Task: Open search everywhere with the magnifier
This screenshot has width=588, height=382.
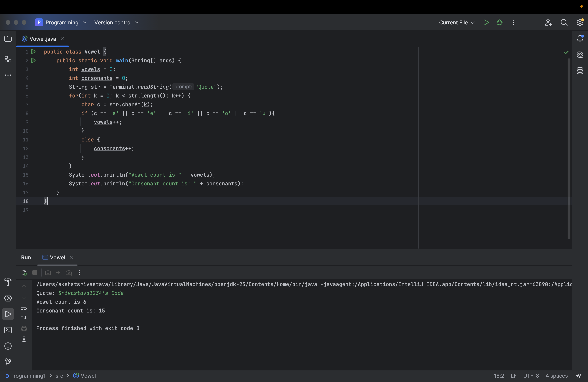Action: point(564,22)
